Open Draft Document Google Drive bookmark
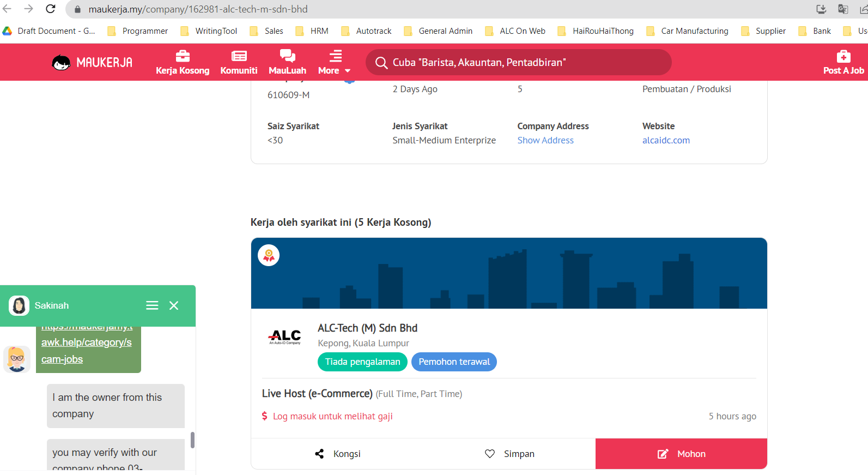This screenshot has width=868, height=475. [x=49, y=31]
